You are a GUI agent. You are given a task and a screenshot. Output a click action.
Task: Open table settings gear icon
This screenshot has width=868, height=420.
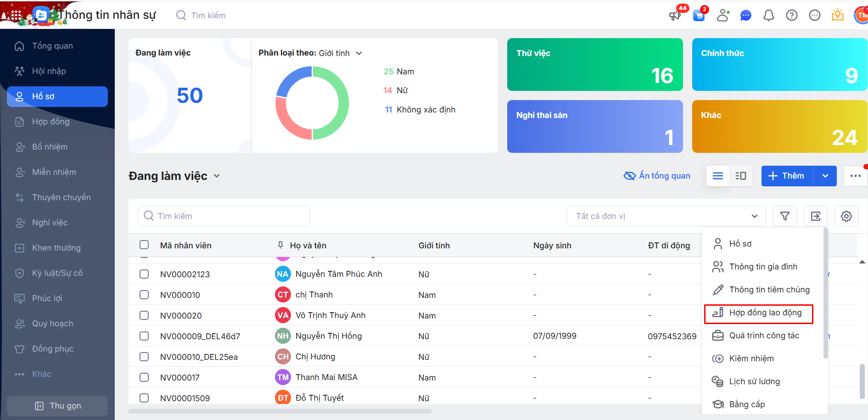tap(846, 216)
